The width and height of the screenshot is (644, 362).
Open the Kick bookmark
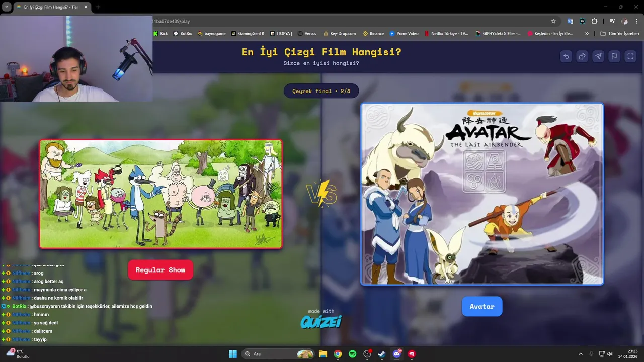click(x=160, y=34)
